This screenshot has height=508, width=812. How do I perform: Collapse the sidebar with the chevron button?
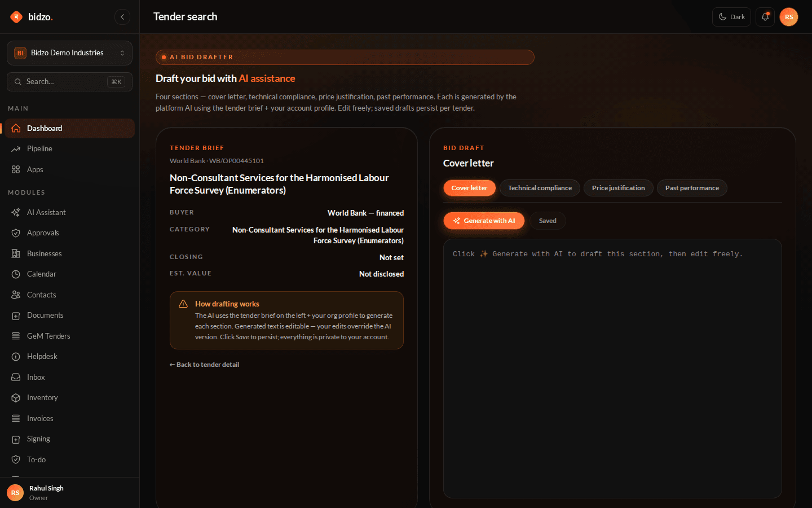tap(122, 17)
